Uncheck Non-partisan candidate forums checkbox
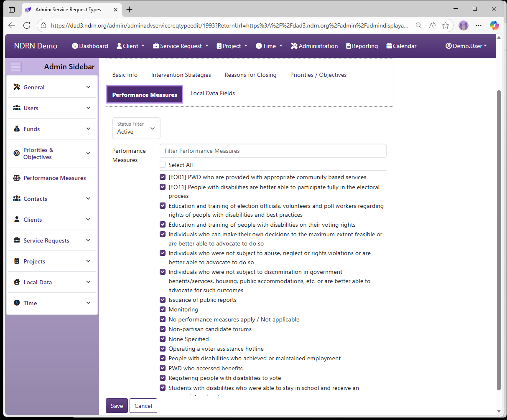 tap(163, 329)
